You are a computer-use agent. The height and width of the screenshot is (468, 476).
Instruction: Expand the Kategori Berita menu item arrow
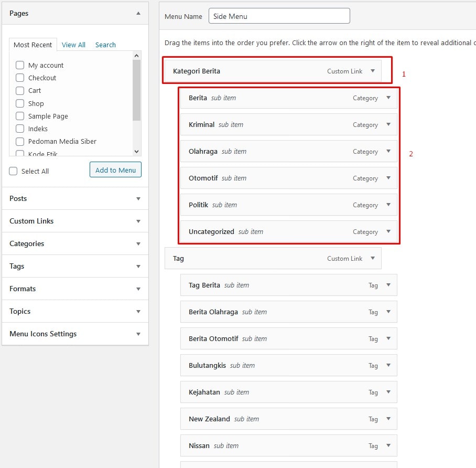373,71
